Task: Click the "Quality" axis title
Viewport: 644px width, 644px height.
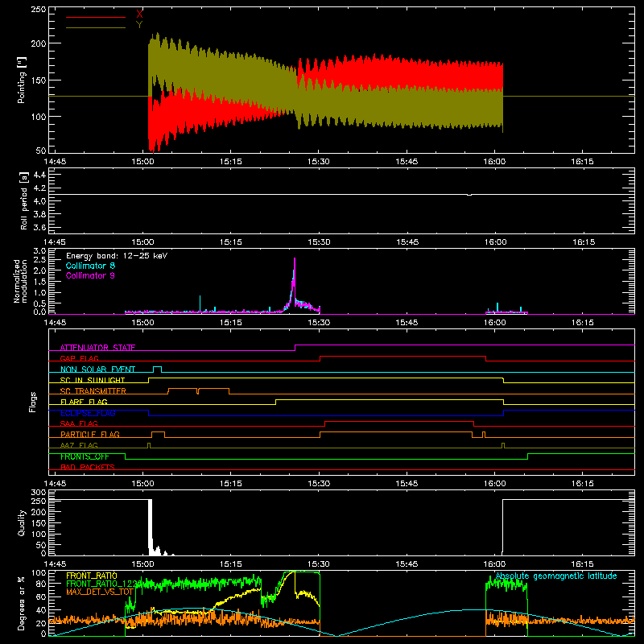Action: (22, 522)
